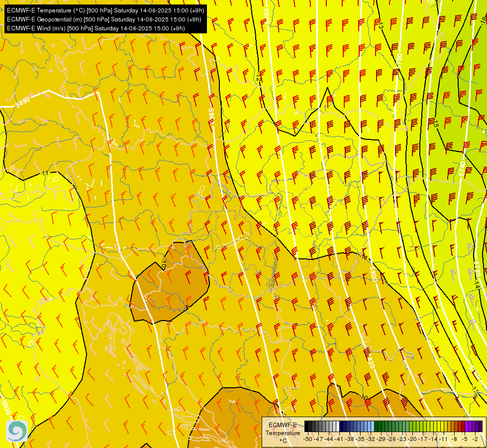Click the 5820 geopotential contour label
Viewport: 487px width, 448px height.
[x=371, y=360]
